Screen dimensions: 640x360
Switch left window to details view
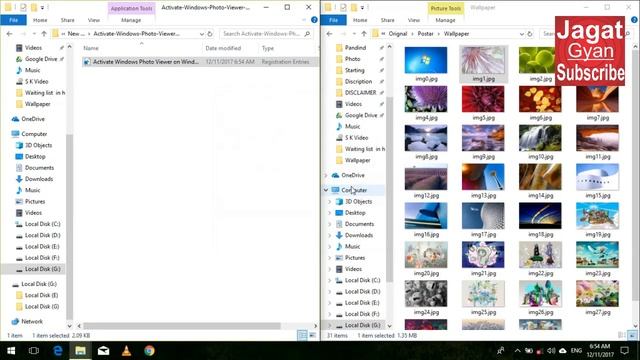point(302,335)
